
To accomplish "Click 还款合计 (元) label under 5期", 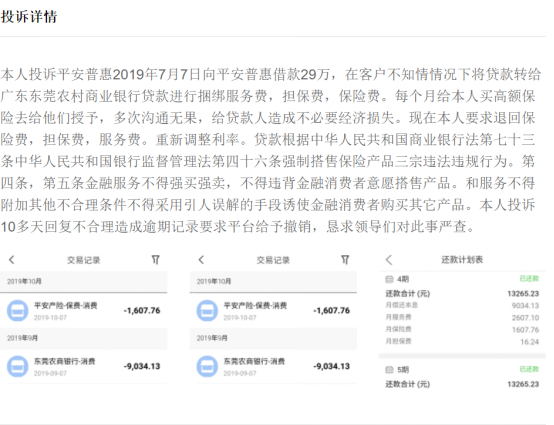I will 408,384.
